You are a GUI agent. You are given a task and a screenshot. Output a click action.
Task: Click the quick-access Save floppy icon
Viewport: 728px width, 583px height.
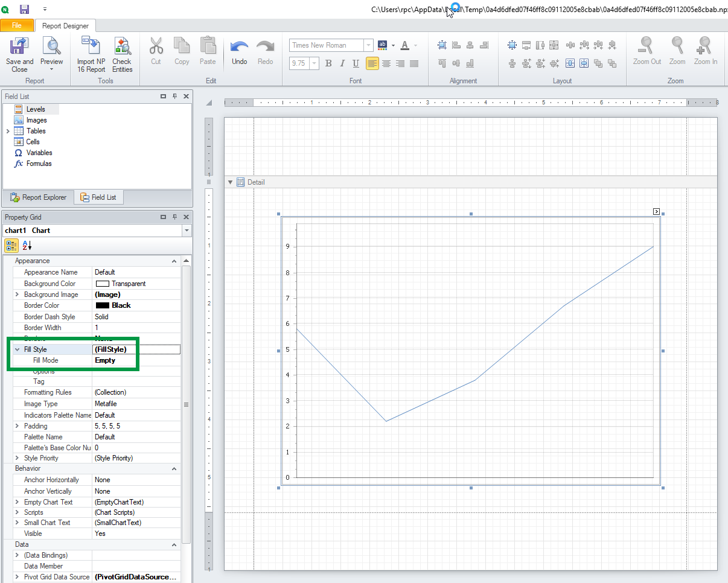[25, 9]
